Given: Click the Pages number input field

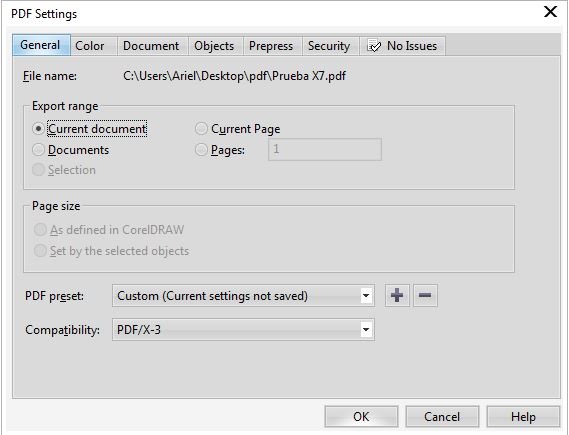Looking at the screenshot, I should 325,149.
